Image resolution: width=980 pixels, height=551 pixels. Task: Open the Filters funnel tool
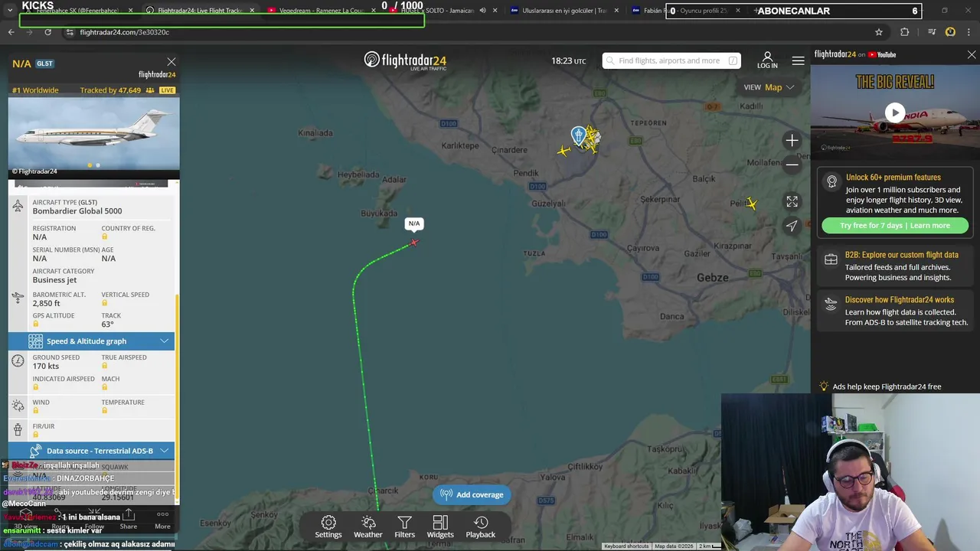pos(404,527)
